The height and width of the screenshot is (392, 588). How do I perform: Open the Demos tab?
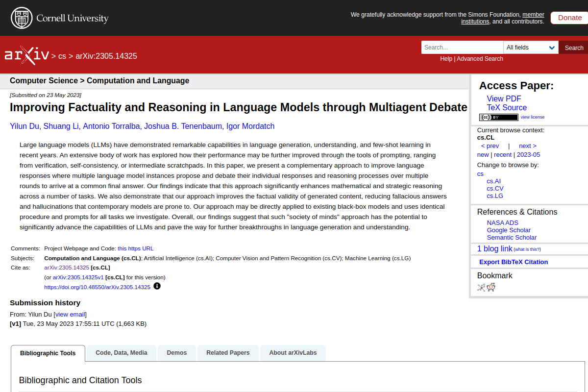point(176,353)
